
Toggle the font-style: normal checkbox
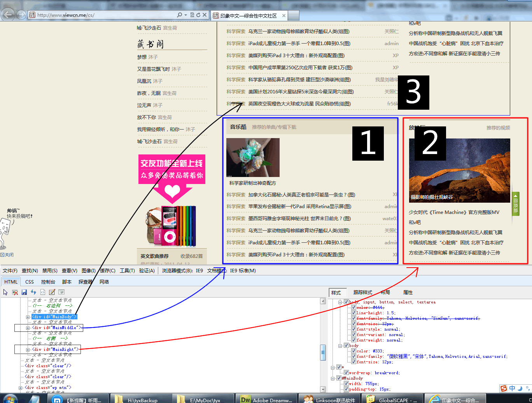353,329
